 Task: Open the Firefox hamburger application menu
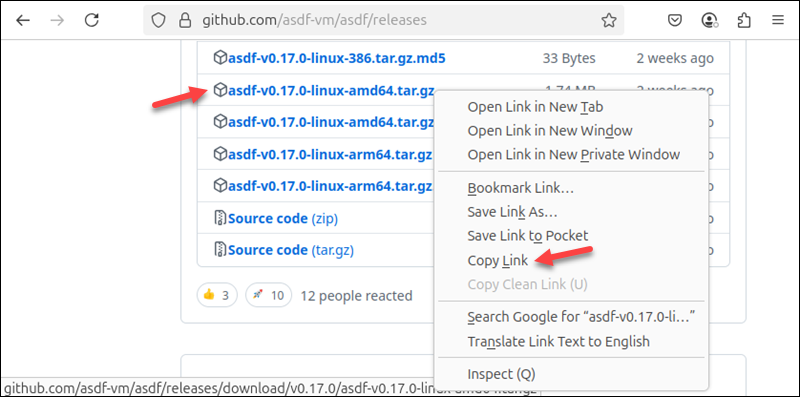click(778, 20)
